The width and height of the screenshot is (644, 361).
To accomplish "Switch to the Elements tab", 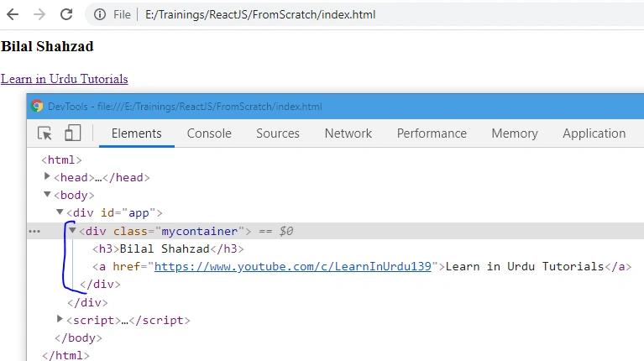I will [x=136, y=133].
